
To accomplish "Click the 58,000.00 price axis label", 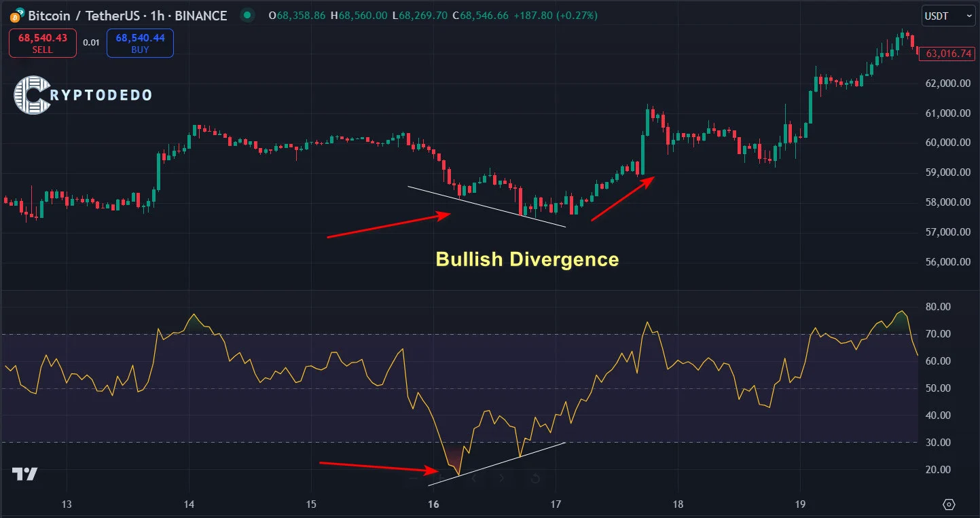I will point(947,202).
